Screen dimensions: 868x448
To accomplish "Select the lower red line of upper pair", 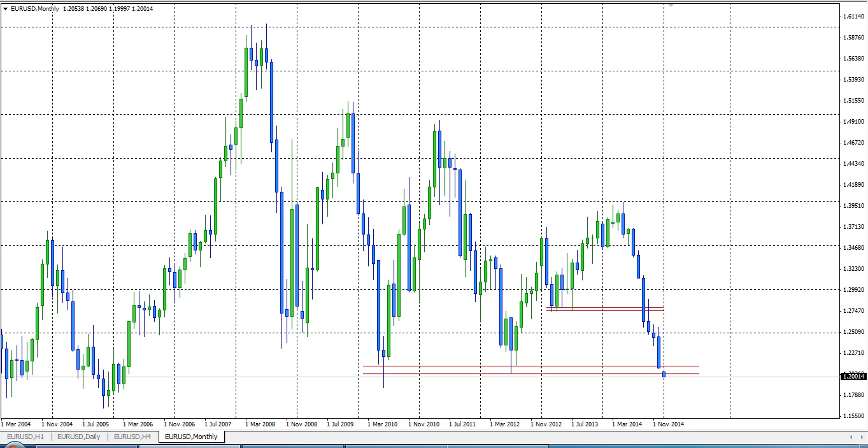I will click(605, 311).
